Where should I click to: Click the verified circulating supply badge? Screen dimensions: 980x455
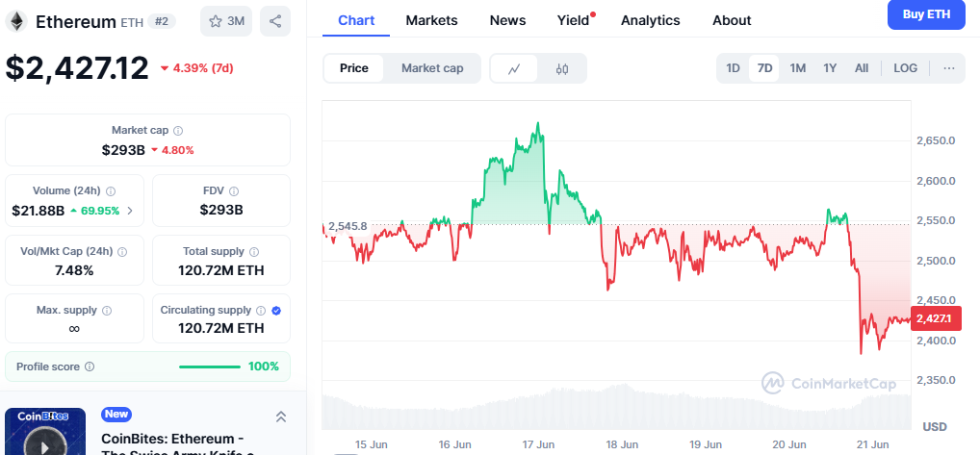coord(276,310)
